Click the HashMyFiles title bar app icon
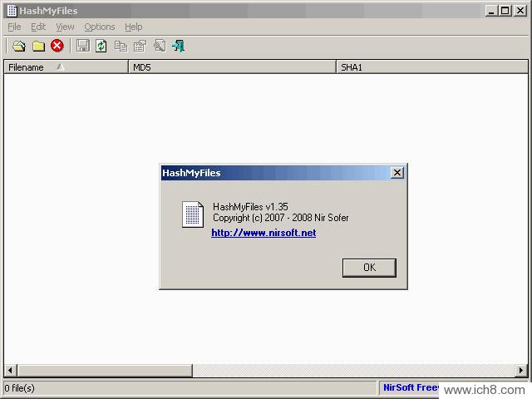The image size is (532, 399). (12, 11)
